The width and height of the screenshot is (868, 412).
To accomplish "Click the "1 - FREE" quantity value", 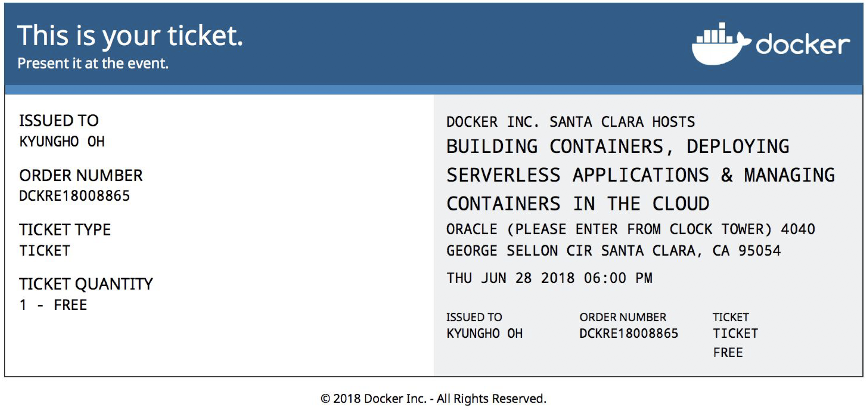I will click(53, 305).
